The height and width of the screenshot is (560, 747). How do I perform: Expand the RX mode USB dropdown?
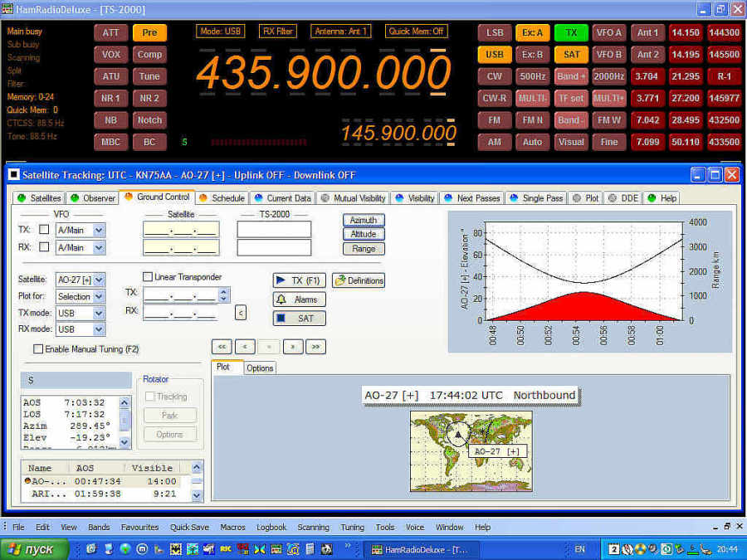[x=99, y=329]
